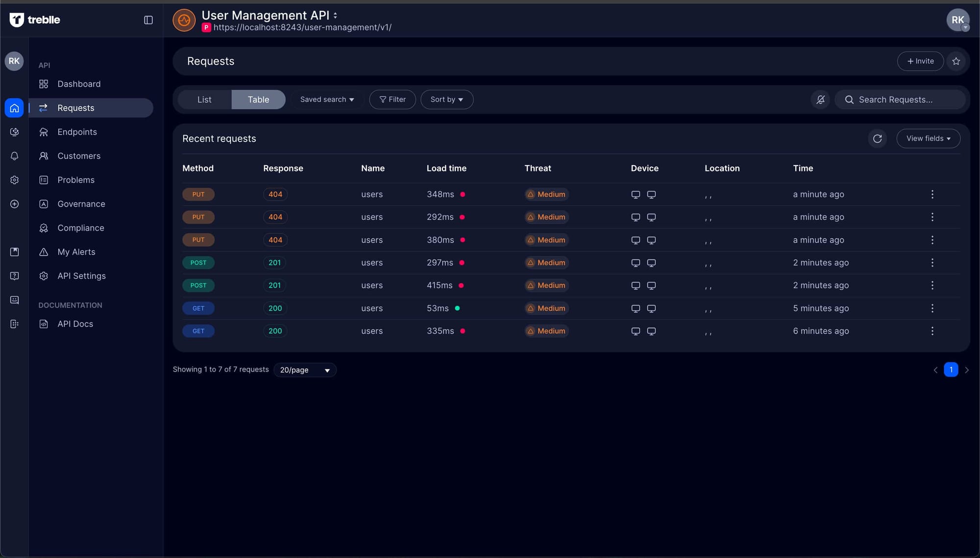Open Governance in sidebar

[91, 204]
